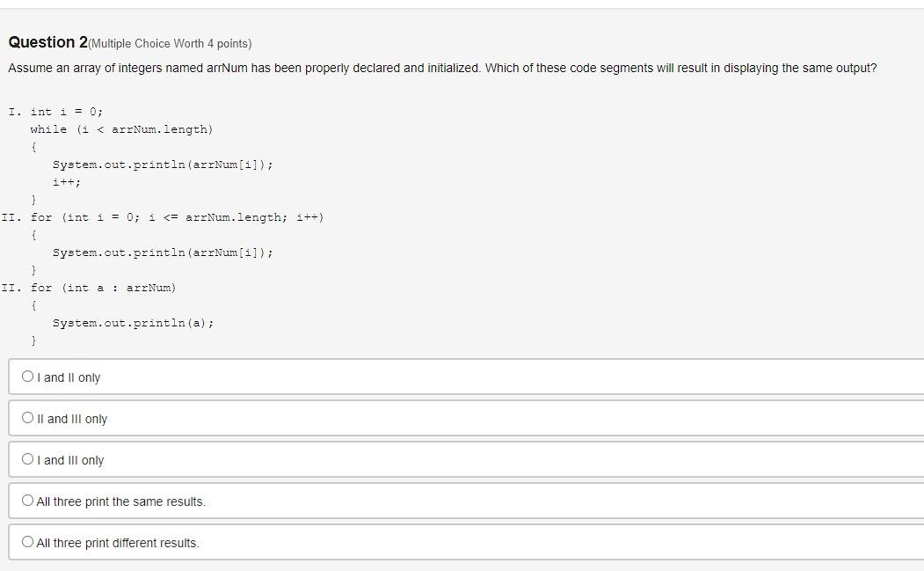Choose "All three print the same results." option
Image resolution: width=924 pixels, height=571 pixels.
(28, 499)
